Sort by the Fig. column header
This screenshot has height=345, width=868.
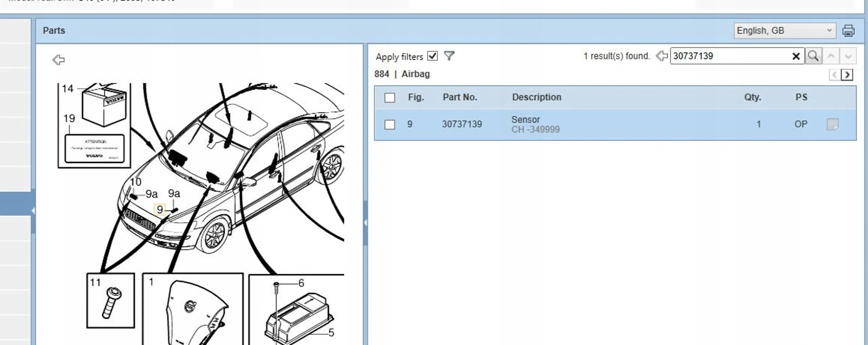coord(416,97)
